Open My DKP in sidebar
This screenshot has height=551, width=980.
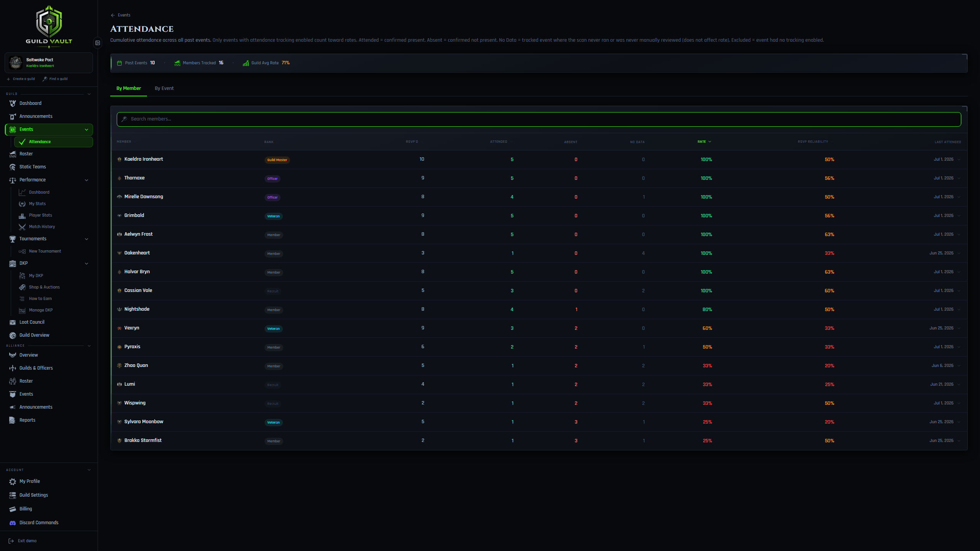[36, 276]
